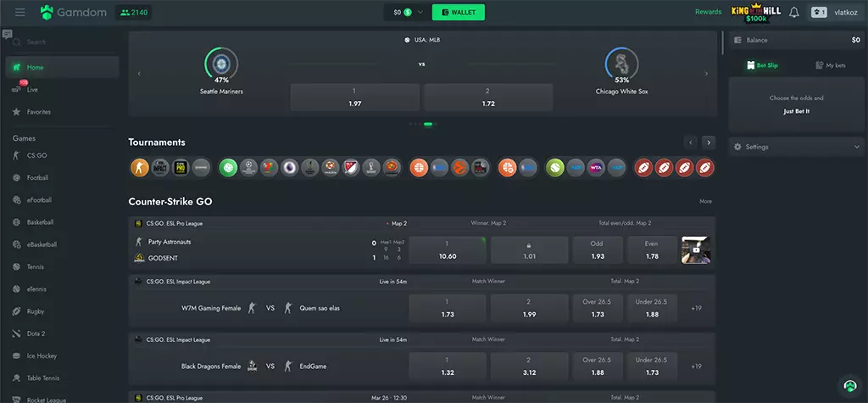This screenshot has height=403, width=868.
Task: Select Football in Games list
Action: pos(63,178)
